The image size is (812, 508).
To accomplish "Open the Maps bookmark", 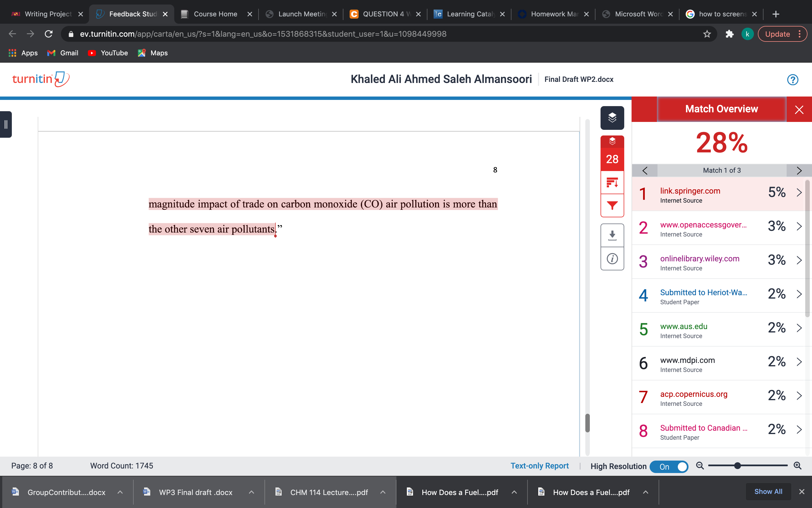I will [153, 53].
